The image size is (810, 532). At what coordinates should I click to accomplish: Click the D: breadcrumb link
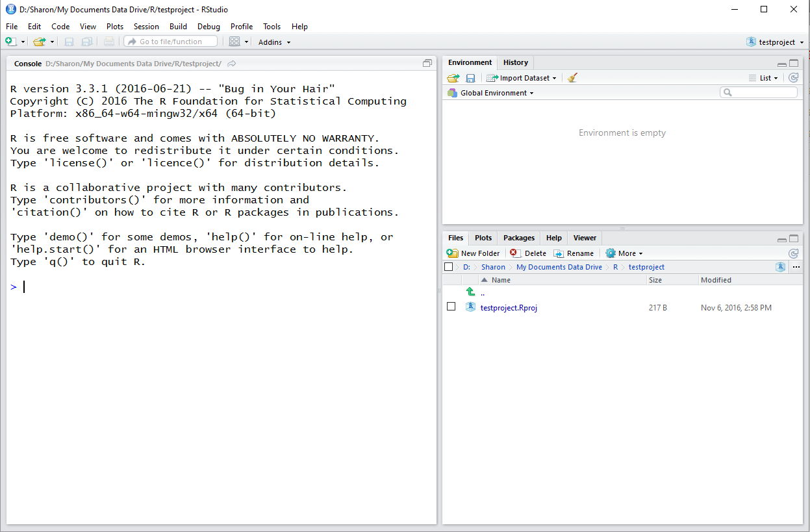click(x=466, y=267)
